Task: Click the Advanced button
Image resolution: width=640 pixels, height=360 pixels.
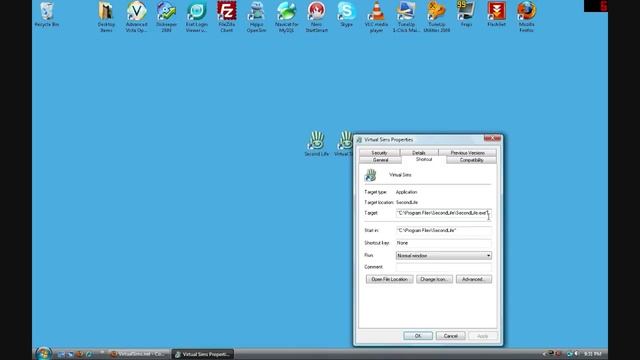Action: 473,279
